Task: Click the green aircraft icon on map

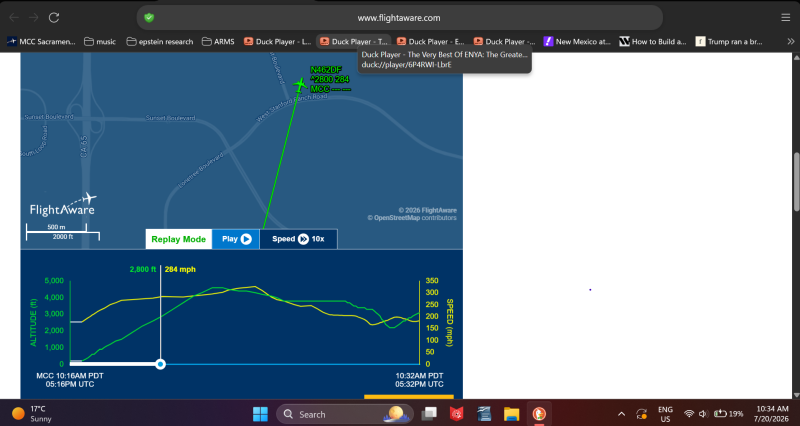Action: coord(300,84)
